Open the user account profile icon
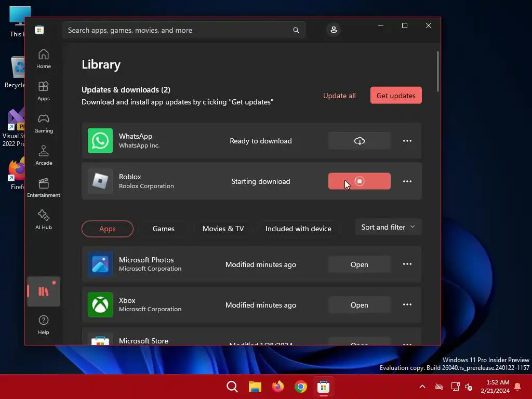The image size is (532, 399). (334, 30)
